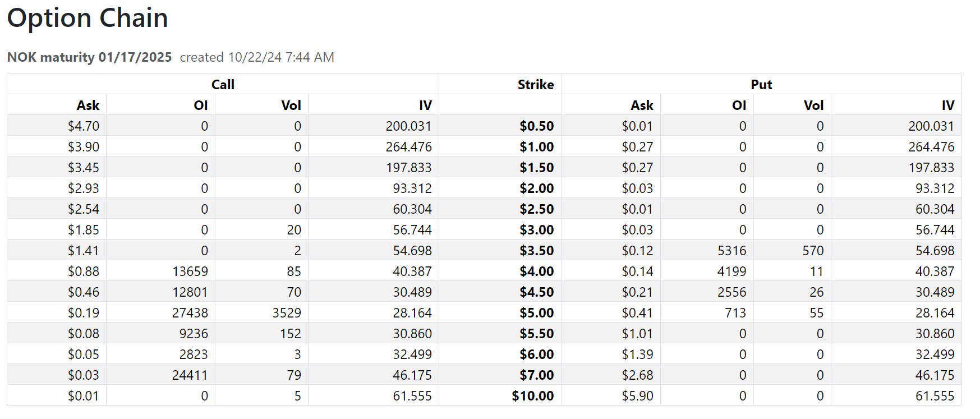Click the Put column group header
The image size is (980, 419).
tap(761, 85)
